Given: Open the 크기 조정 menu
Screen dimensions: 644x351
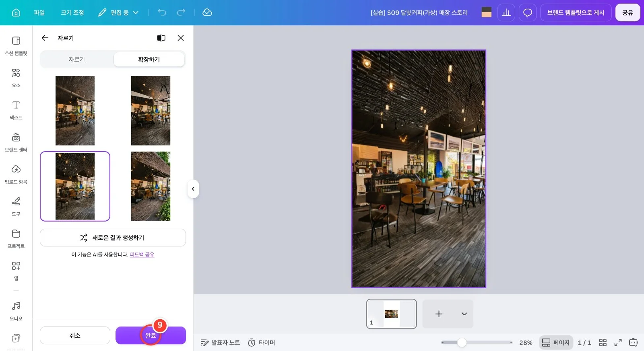Looking at the screenshot, I should (x=72, y=12).
